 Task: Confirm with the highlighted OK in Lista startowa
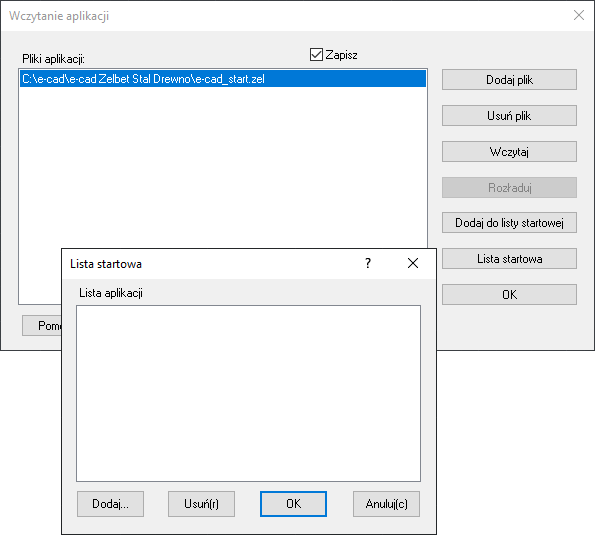point(293,504)
